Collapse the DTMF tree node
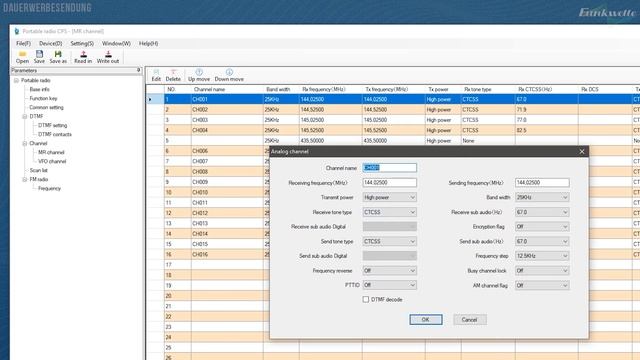 (25, 116)
